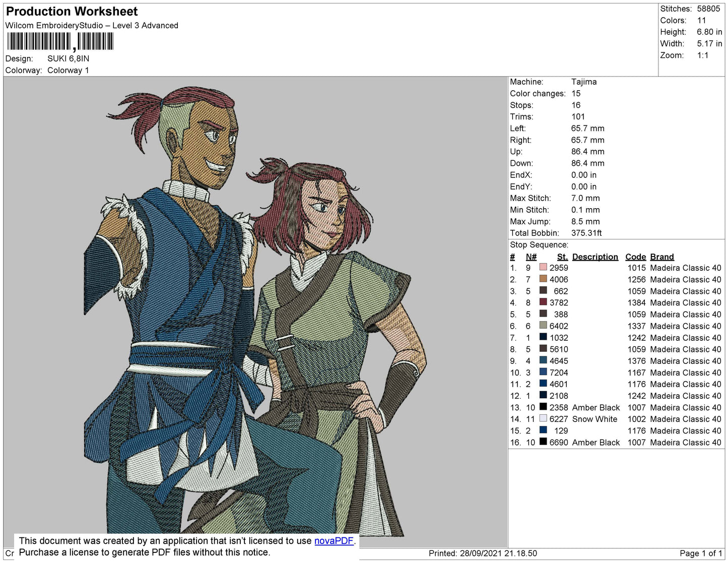Click the "Code" column header
Viewport: 728px width, 563px height.
(x=636, y=257)
